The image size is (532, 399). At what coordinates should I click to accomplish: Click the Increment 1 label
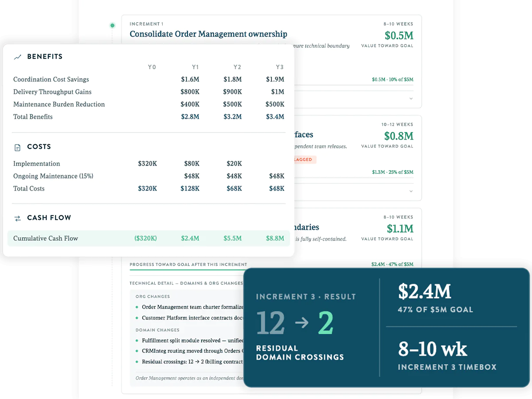pyautogui.click(x=146, y=24)
